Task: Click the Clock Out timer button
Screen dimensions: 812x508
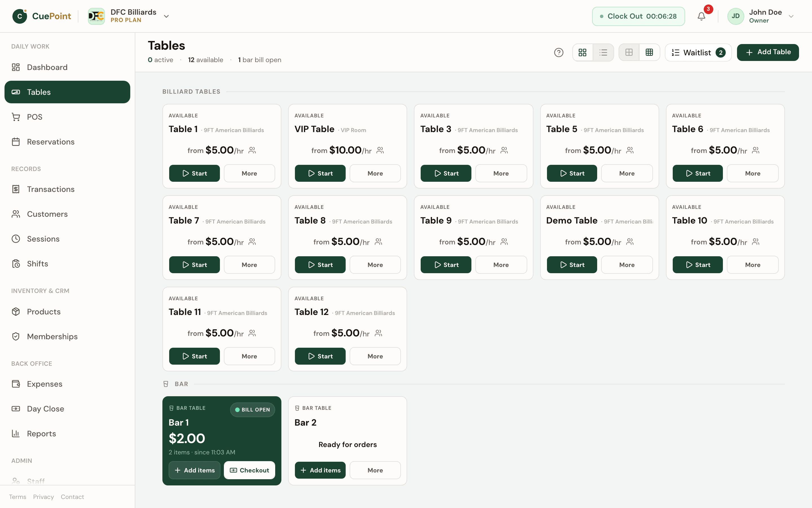Action: click(638, 16)
